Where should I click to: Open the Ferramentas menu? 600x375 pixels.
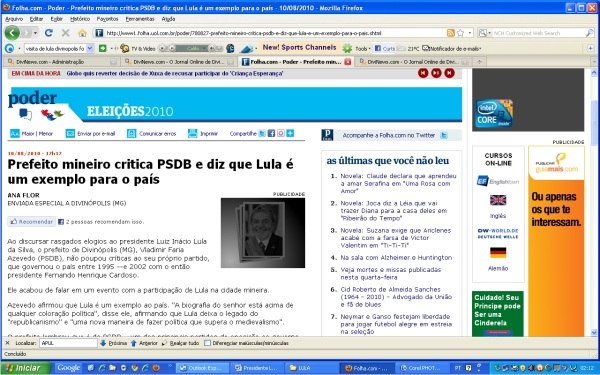[140, 19]
